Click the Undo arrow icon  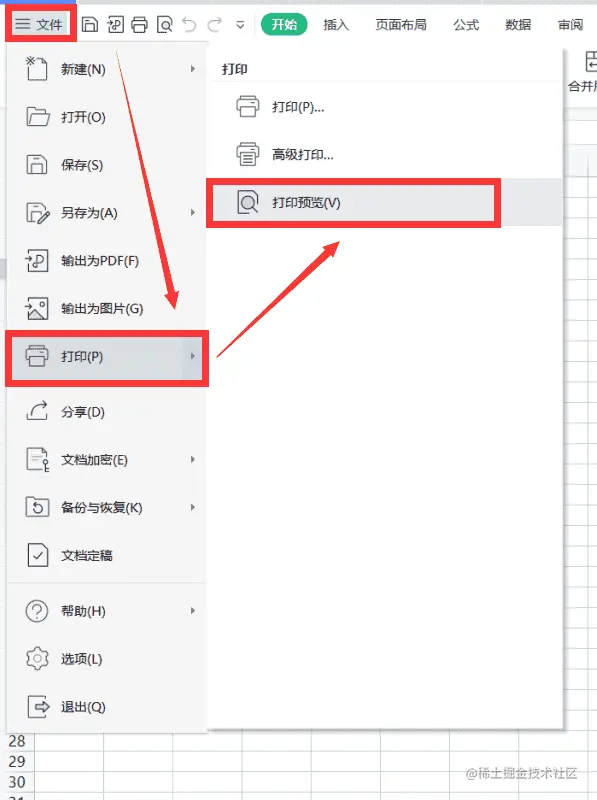[189, 24]
